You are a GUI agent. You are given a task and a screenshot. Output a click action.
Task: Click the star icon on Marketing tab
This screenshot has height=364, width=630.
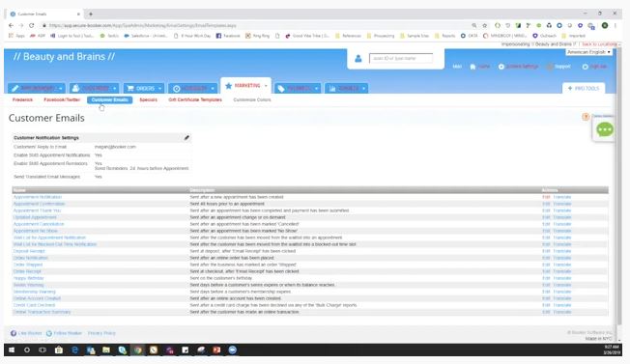pyautogui.click(x=229, y=86)
